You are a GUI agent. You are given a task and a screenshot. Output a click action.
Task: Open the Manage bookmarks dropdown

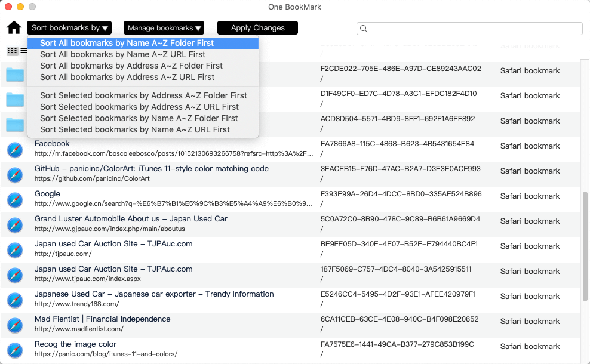point(163,27)
